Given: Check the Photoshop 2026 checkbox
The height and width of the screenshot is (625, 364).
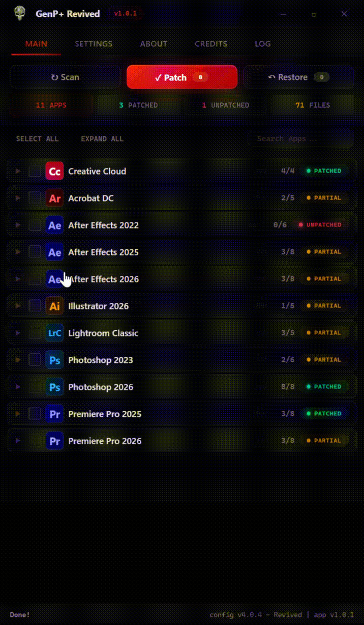Looking at the screenshot, I should pos(35,387).
